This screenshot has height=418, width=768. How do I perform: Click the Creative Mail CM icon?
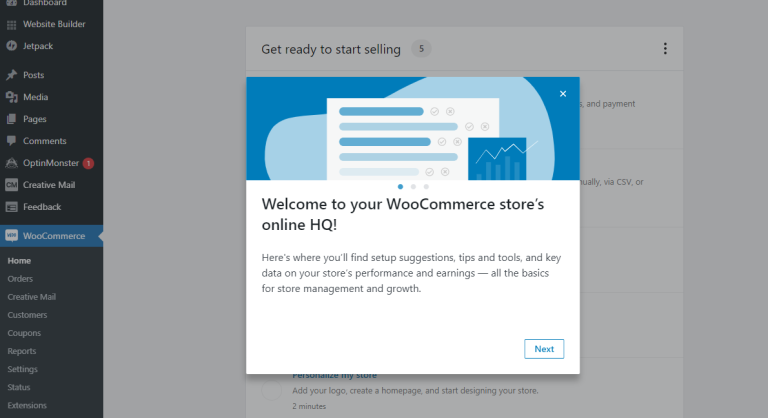[11, 185]
